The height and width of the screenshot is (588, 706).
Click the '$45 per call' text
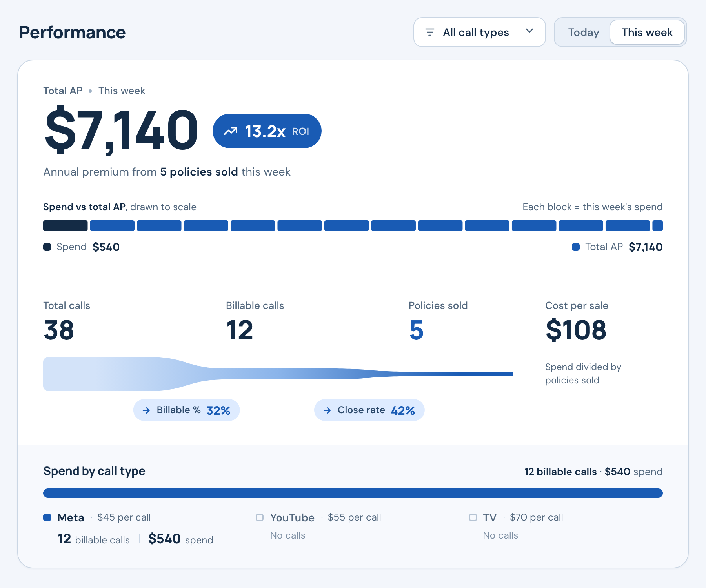(x=124, y=517)
